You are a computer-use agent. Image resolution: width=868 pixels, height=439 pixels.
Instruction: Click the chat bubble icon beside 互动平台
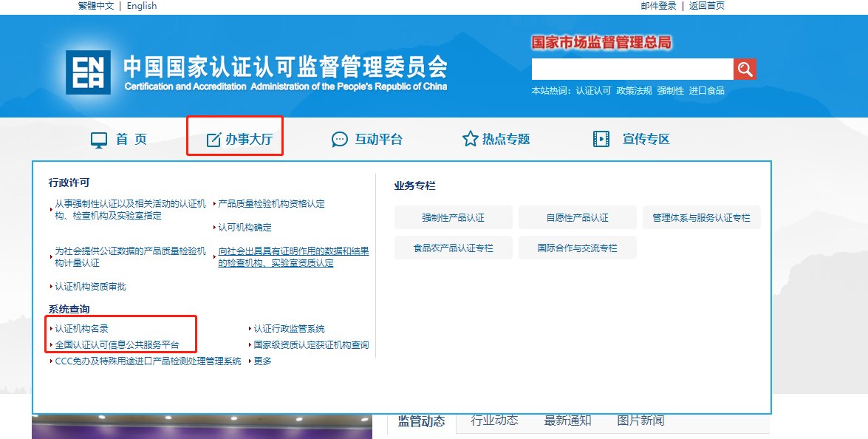click(x=340, y=138)
